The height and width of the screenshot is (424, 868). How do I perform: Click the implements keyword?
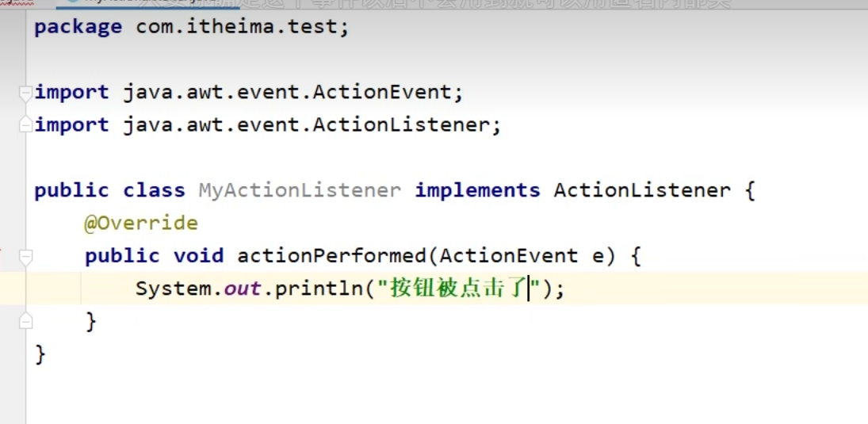(477, 191)
